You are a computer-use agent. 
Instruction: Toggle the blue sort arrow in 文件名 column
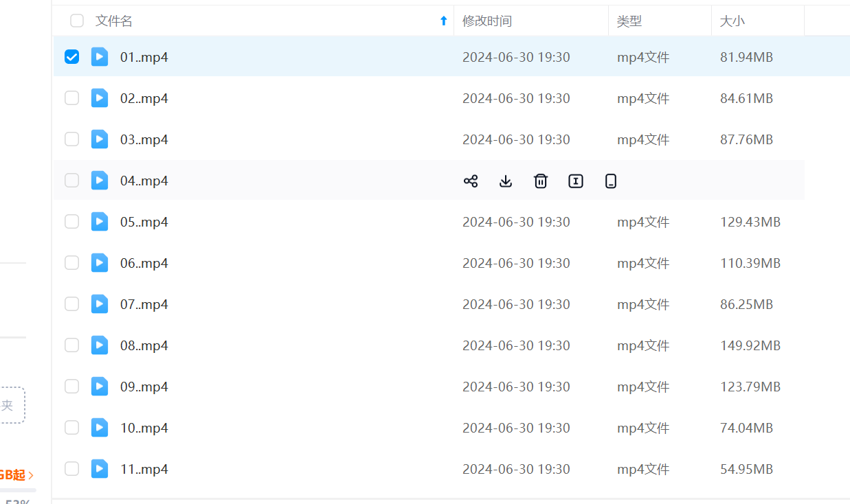pyautogui.click(x=443, y=21)
